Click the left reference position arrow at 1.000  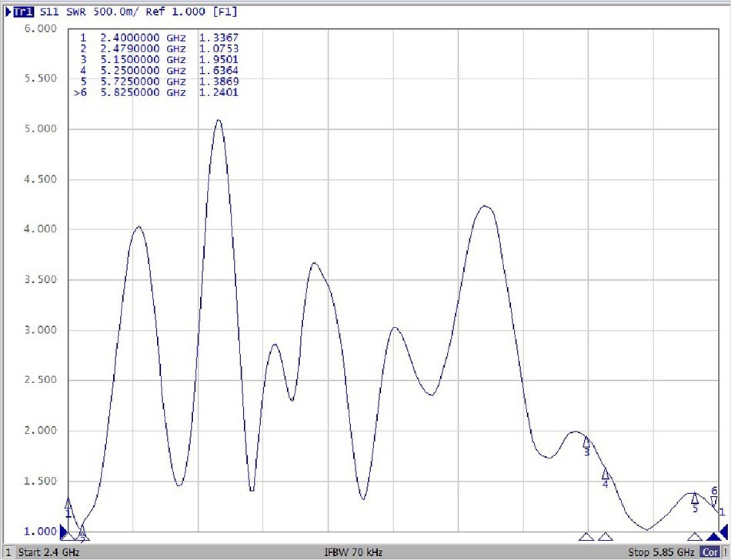click(64, 531)
